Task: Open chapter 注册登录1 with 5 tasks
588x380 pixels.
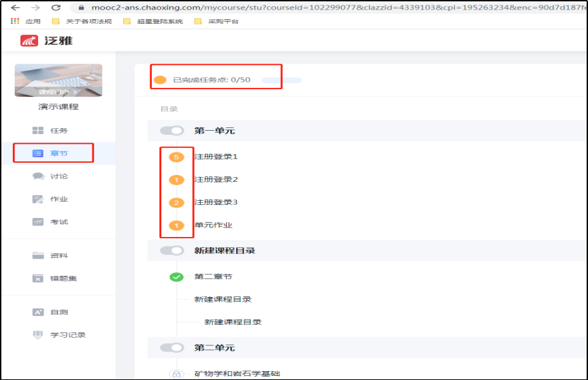Action: (x=216, y=157)
